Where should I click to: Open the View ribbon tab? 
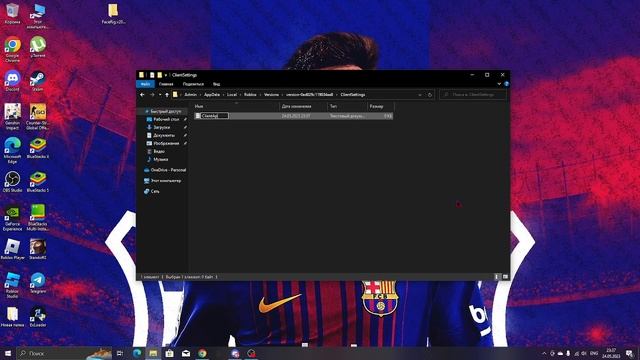coord(216,84)
